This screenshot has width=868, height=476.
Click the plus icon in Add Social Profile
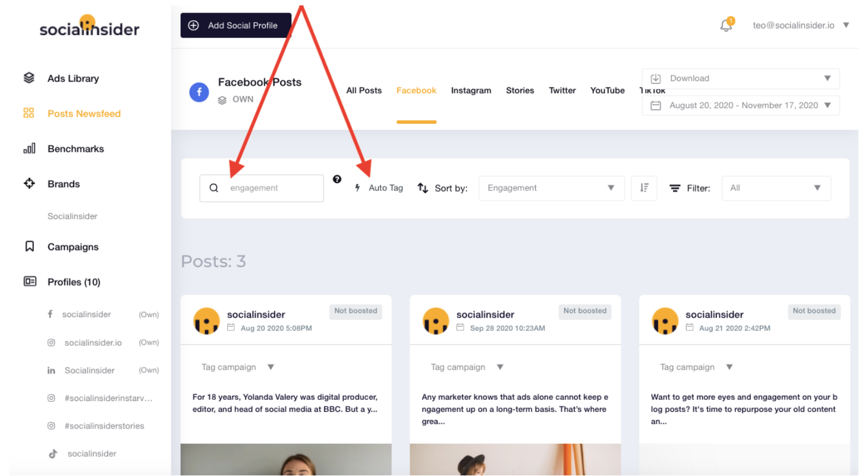(193, 26)
